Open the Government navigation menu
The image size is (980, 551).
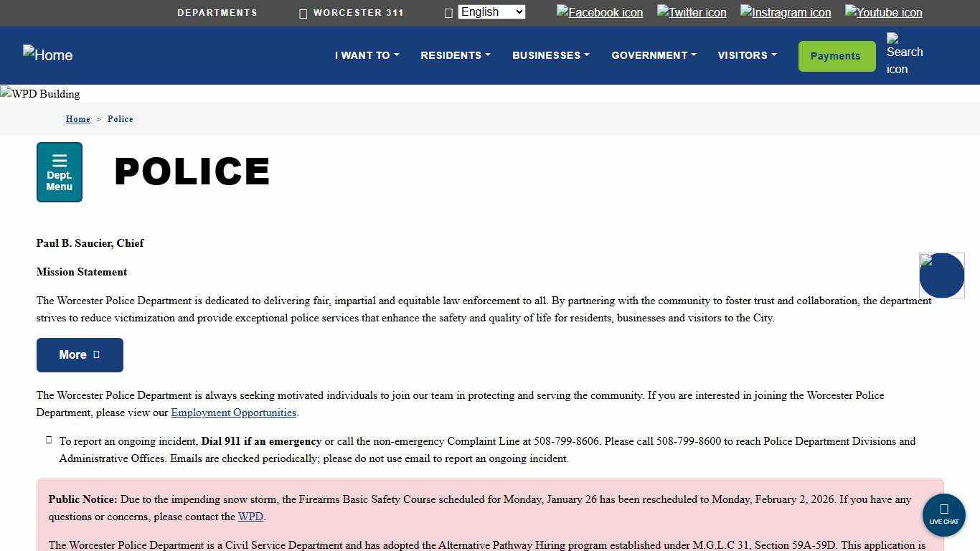click(654, 55)
